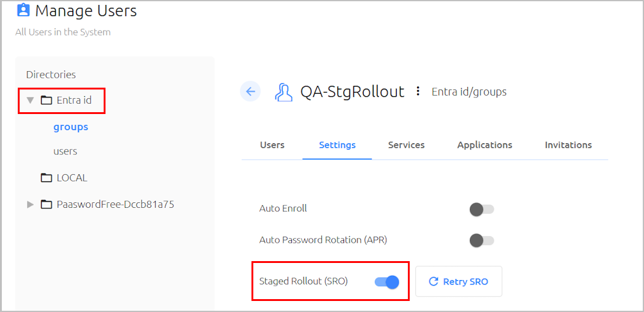Click the QA-StgRollout group profile icon
This screenshot has height=312, width=644.
pyautogui.click(x=283, y=92)
